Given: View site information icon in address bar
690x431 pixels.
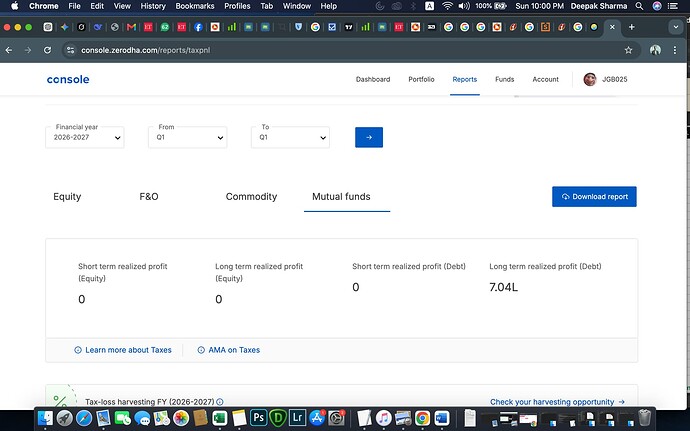Looking at the screenshot, I should click(x=70, y=50).
